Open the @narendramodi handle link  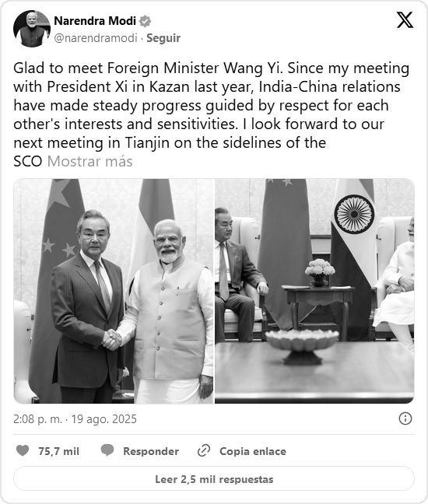(x=96, y=38)
